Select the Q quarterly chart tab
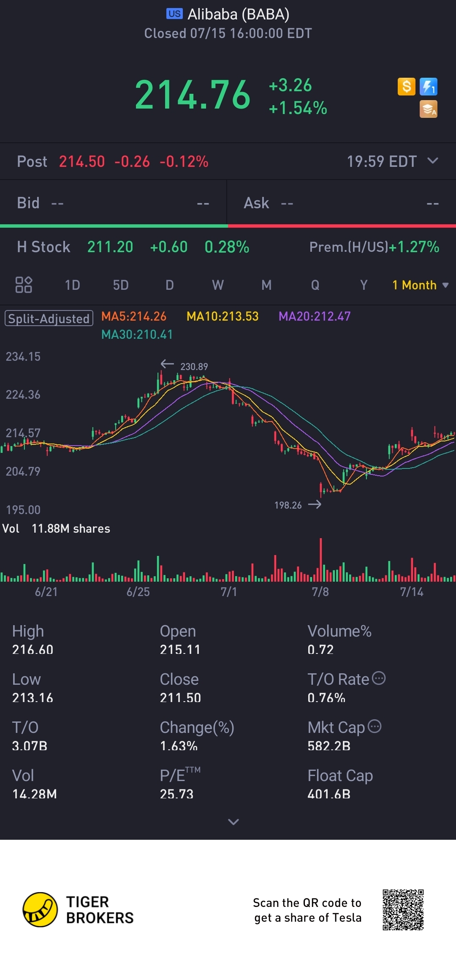Screen dimensions: 456x980 [315, 285]
